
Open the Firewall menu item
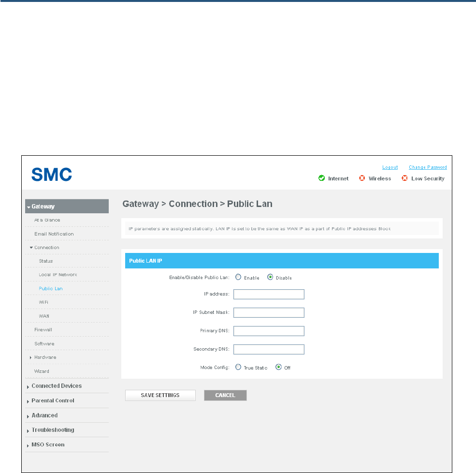(43, 330)
